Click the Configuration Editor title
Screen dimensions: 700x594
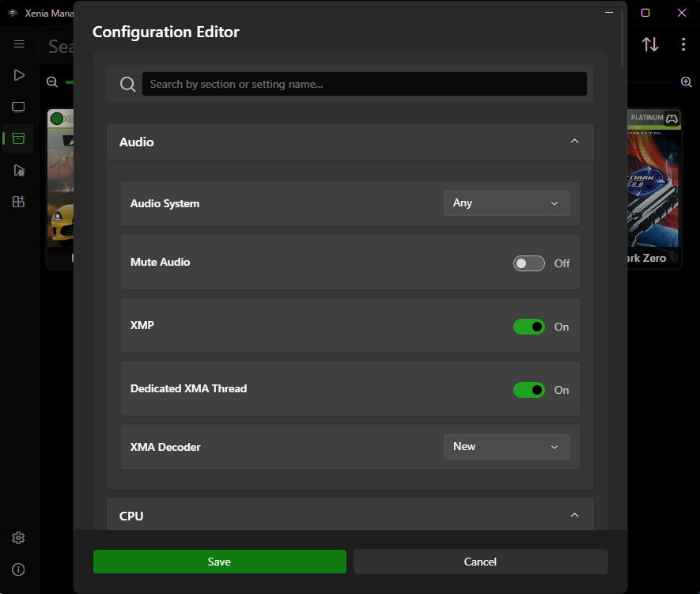tap(165, 32)
